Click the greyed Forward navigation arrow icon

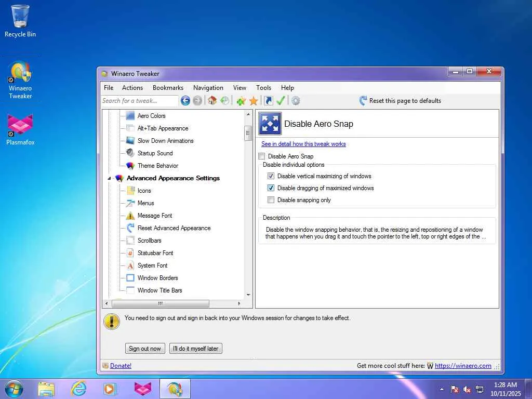[x=197, y=101]
